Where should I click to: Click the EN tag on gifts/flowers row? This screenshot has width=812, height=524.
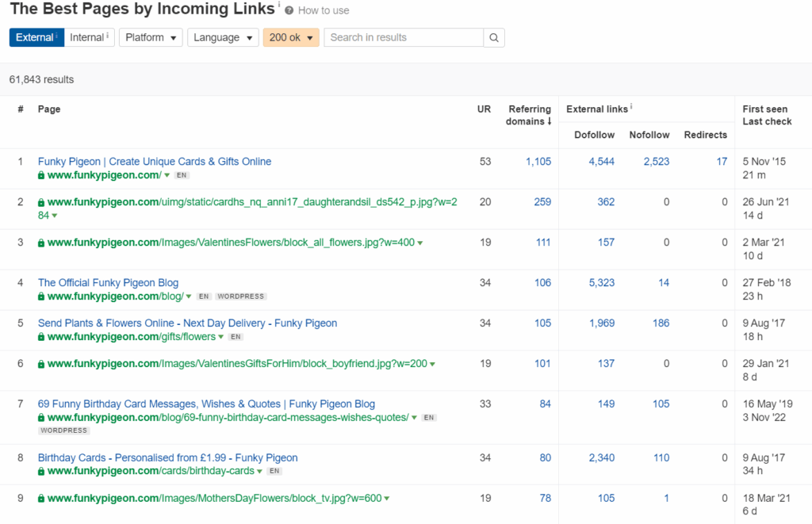[x=236, y=337]
